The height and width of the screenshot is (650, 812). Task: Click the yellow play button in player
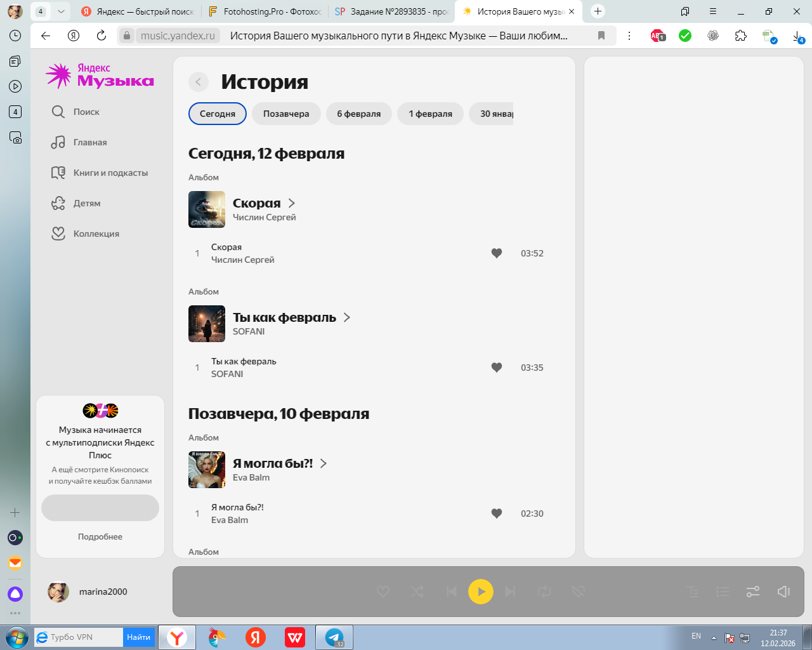coord(480,592)
